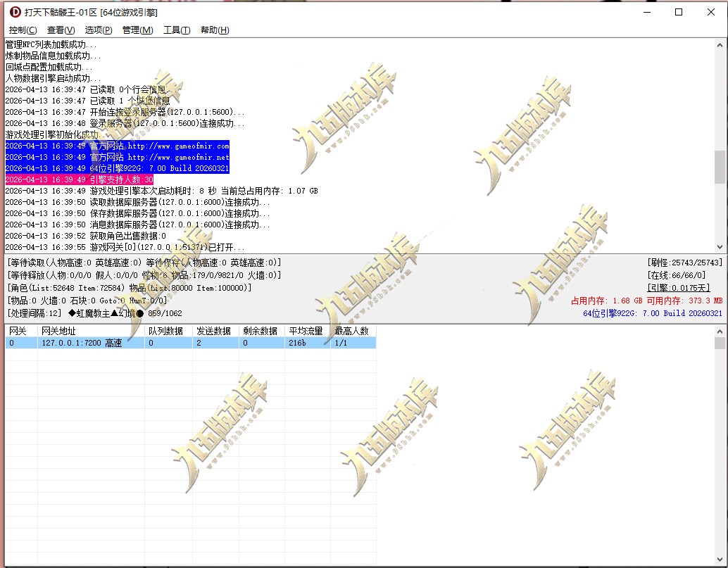Click log line 登录服务器(127.0.0.1:5600)连接成功
Image resolution: width=728 pixels, height=568 pixels.
(x=125, y=123)
